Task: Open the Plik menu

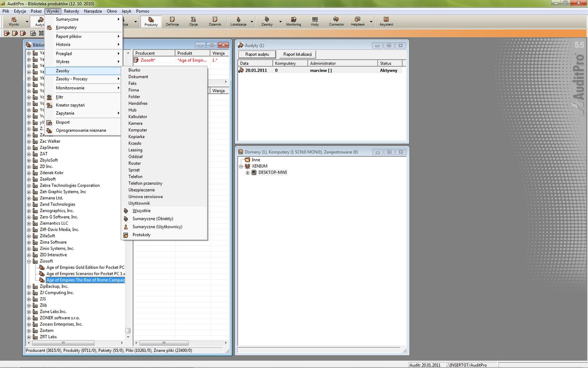Action: (x=6, y=11)
